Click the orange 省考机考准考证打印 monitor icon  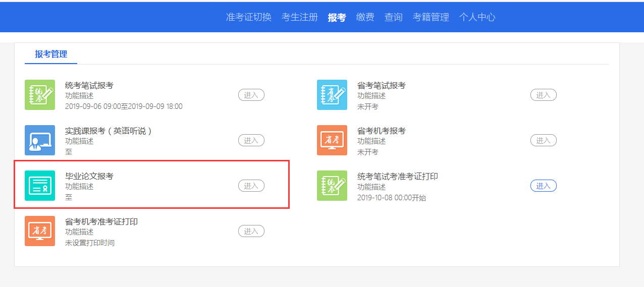coord(40,231)
